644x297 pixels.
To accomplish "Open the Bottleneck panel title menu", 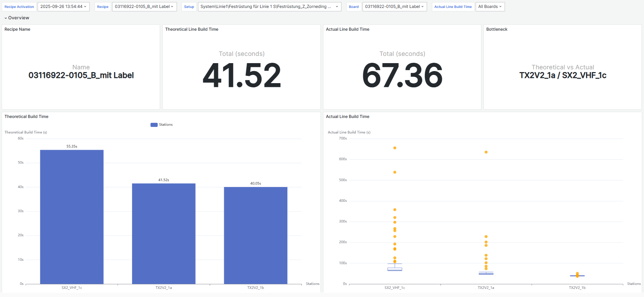I will coord(497,29).
